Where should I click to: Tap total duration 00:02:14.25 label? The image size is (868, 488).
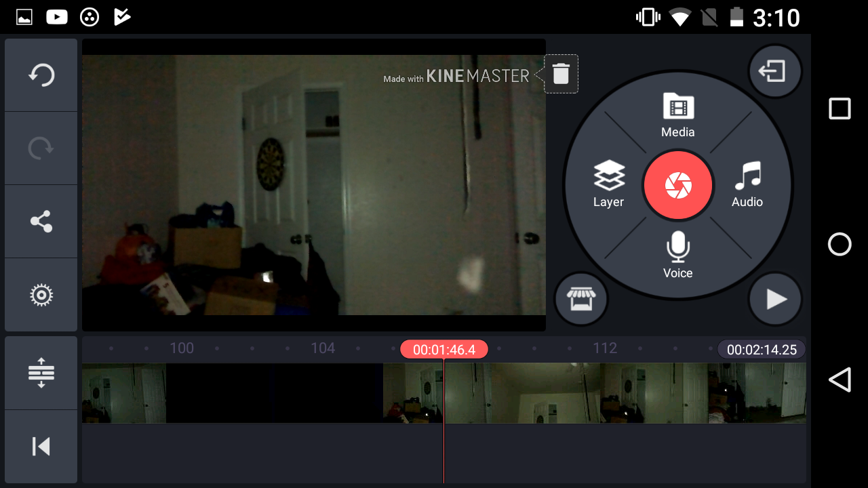762,350
